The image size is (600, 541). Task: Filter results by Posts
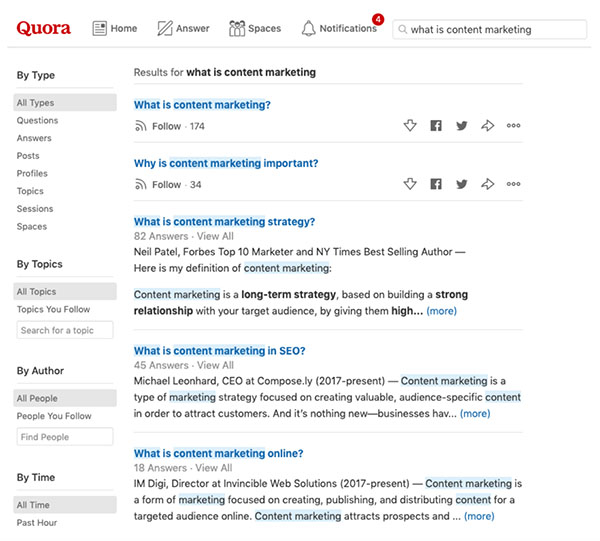pyautogui.click(x=28, y=156)
